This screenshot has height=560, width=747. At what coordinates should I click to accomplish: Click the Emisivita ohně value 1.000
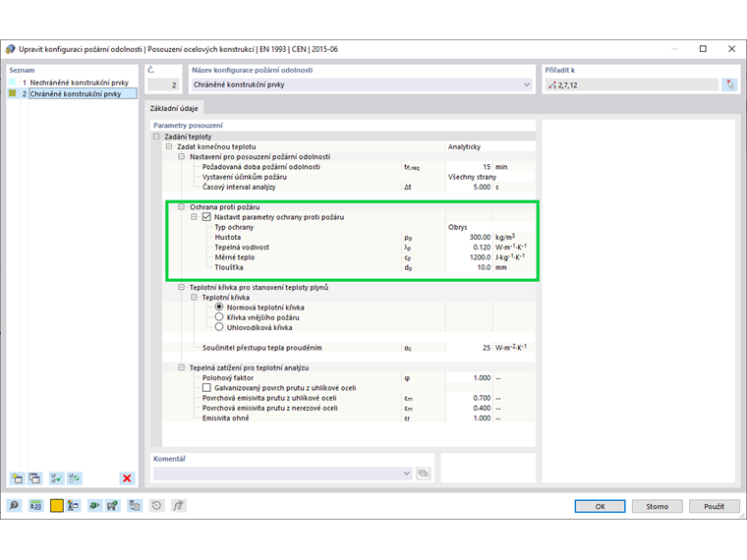[x=469, y=418]
